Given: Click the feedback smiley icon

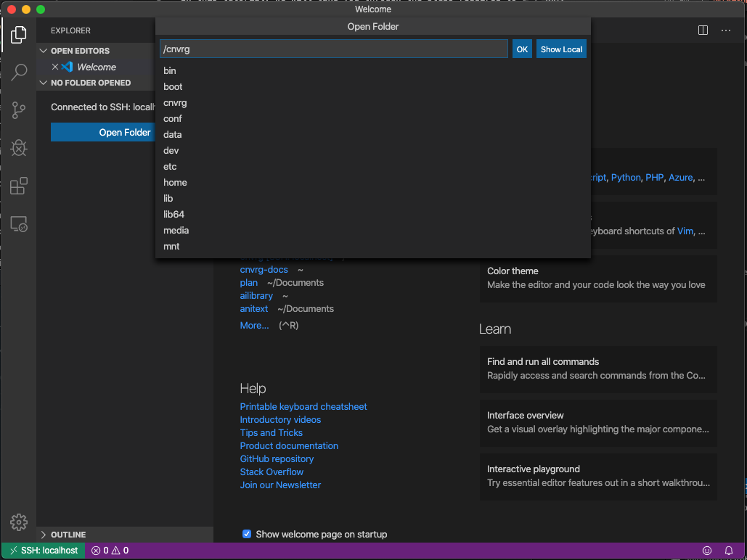Looking at the screenshot, I should coord(707,551).
